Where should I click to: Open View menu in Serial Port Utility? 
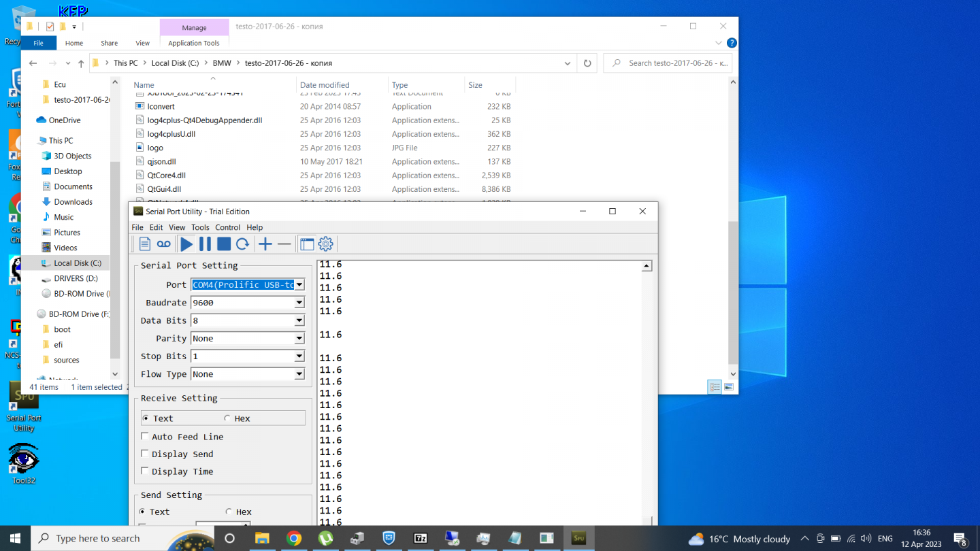[177, 227]
